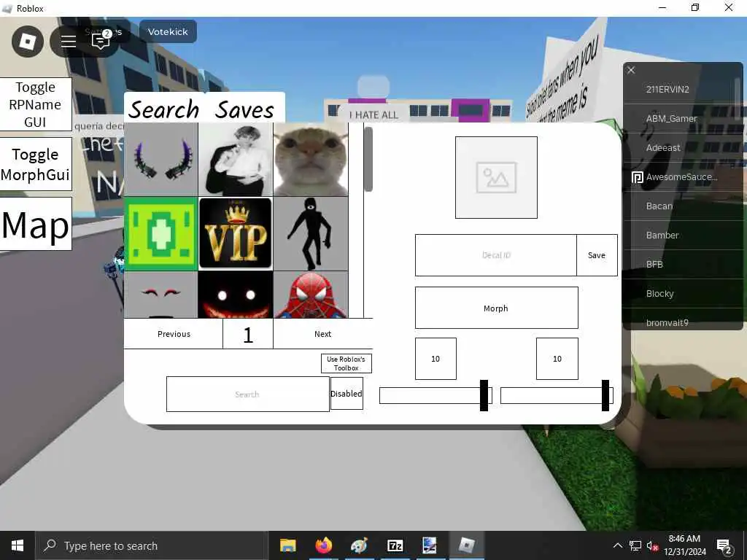Switch to the Saves tab
747x560 pixels.
244,109
